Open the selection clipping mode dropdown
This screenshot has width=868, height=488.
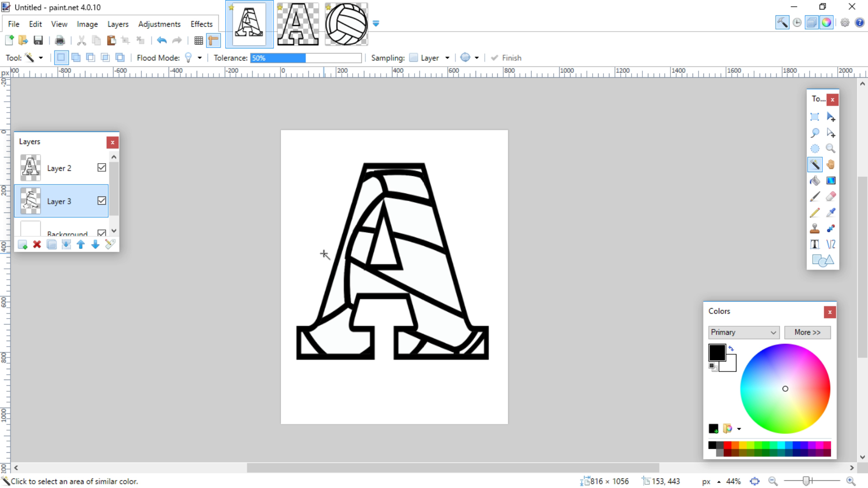(476, 58)
